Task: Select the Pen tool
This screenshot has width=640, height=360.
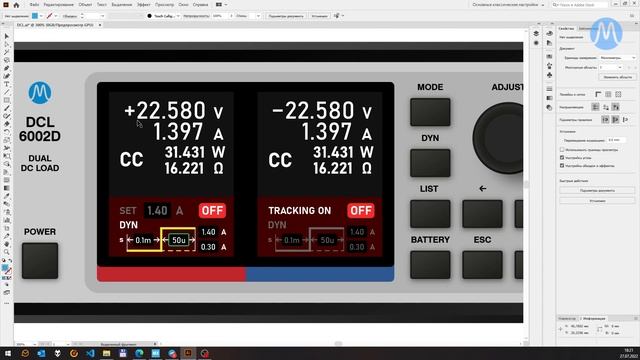Action: (x=7, y=68)
